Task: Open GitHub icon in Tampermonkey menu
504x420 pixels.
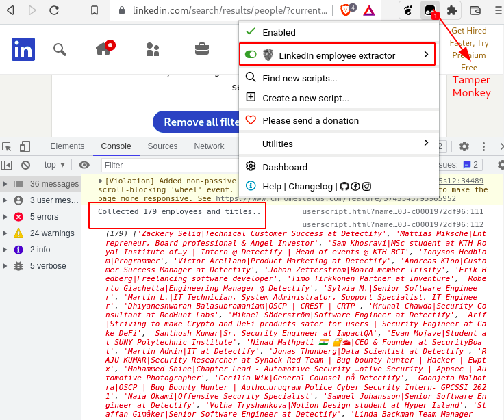Action: click(x=344, y=186)
